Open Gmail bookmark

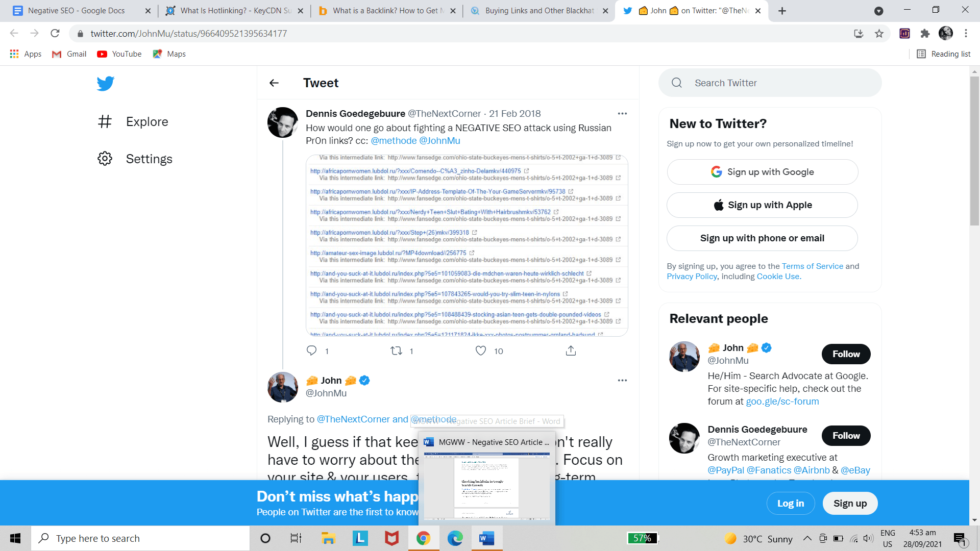click(69, 54)
